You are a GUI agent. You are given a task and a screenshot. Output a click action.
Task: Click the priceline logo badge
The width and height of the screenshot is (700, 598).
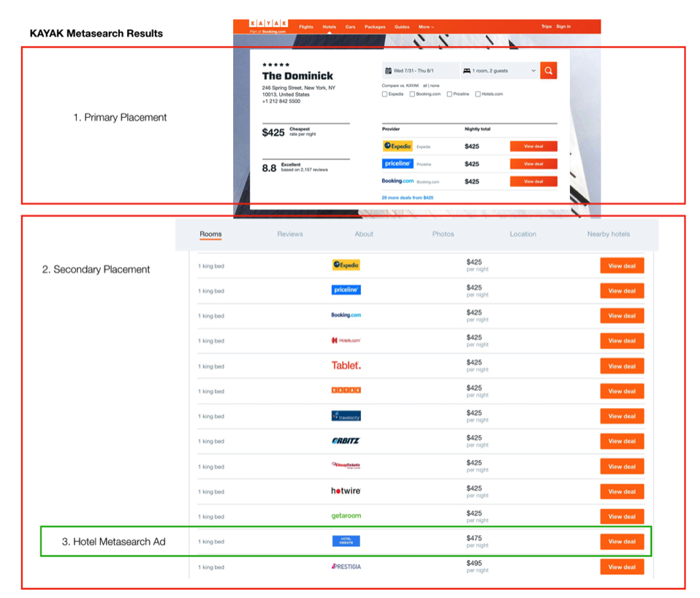tap(397, 164)
